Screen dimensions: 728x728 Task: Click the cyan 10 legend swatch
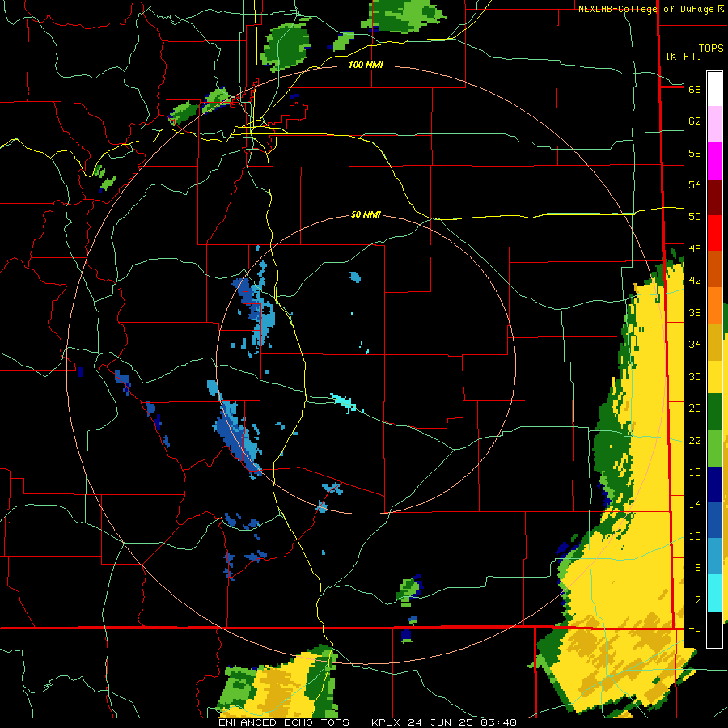click(714, 593)
